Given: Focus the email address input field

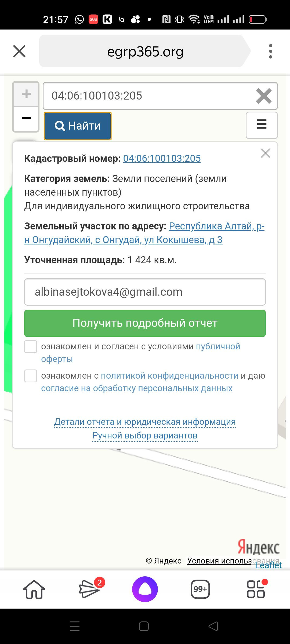Looking at the screenshot, I should [145, 292].
